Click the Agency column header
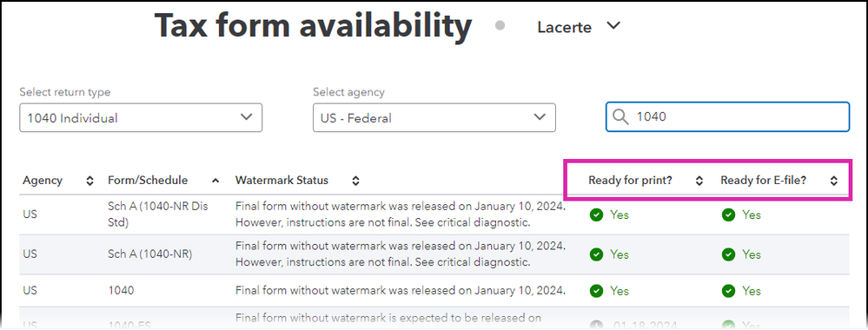This screenshot has height=330, width=868. (x=43, y=181)
